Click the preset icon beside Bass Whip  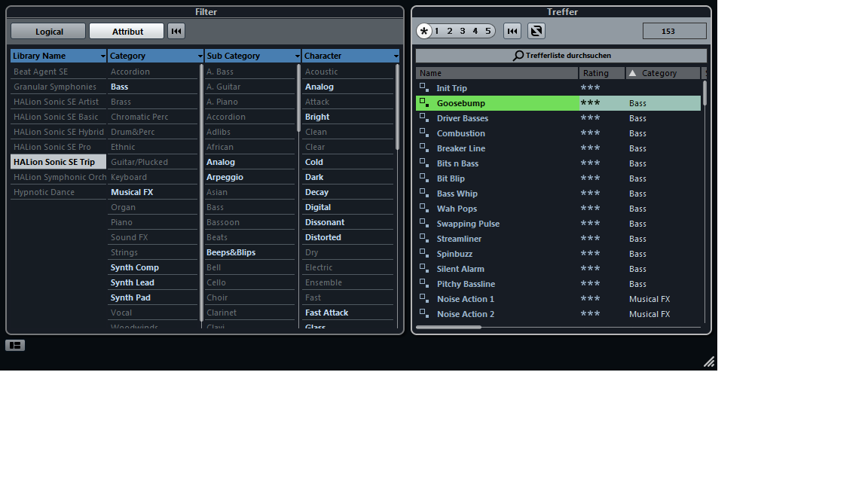pyautogui.click(x=424, y=193)
